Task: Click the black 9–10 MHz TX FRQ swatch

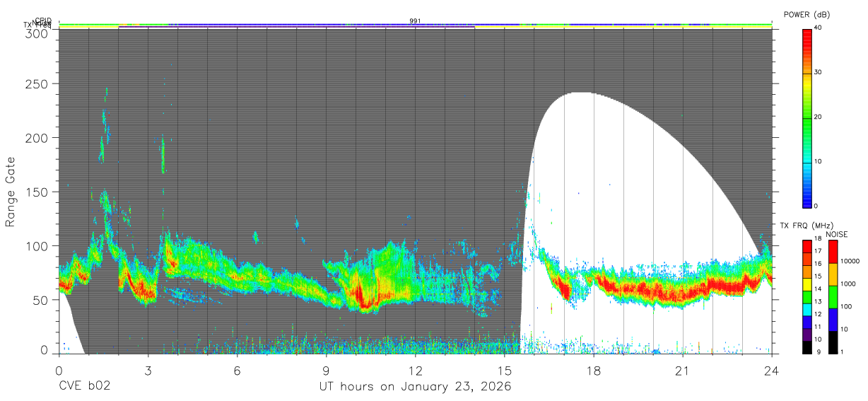Action: coord(807,347)
